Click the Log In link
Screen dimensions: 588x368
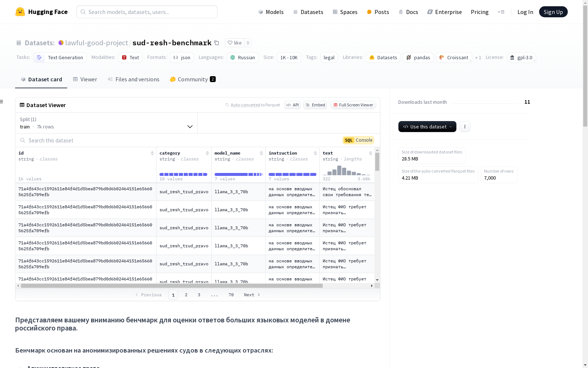pyautogui.click(x=525, y=12)
